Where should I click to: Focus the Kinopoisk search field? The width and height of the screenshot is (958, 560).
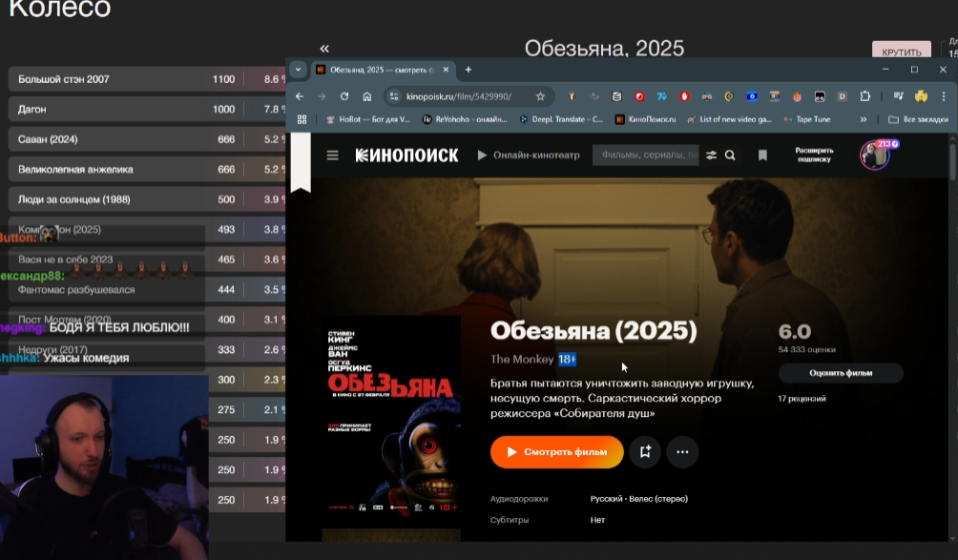pyautogui.click(x=645, y=156)
